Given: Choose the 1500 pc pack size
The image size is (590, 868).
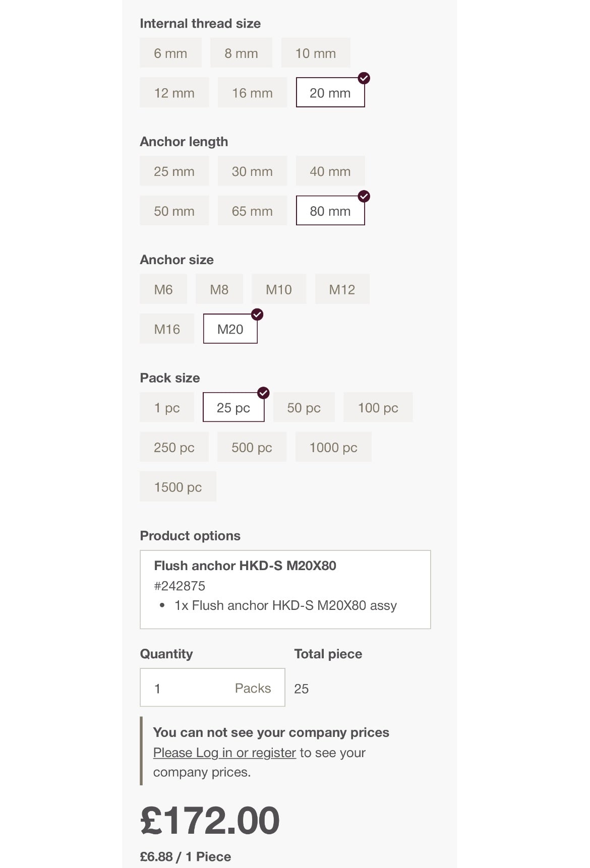Looking at the screenshot, I should [x=178, y=487].
